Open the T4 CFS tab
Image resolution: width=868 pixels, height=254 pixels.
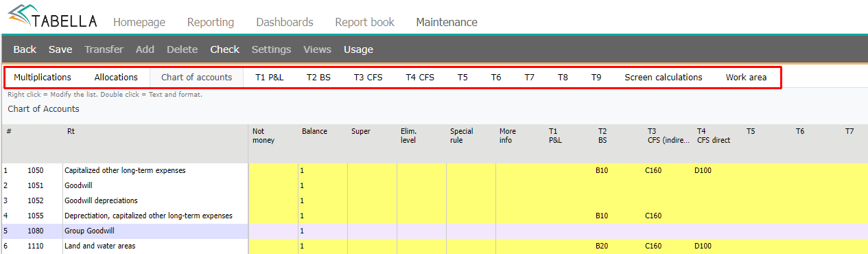(x=420, y=77)
